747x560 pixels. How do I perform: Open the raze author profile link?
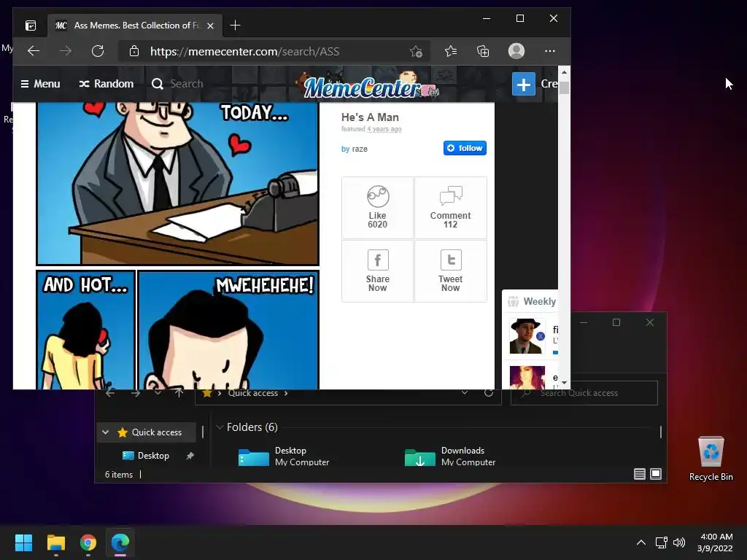click(x=360, y=149)
